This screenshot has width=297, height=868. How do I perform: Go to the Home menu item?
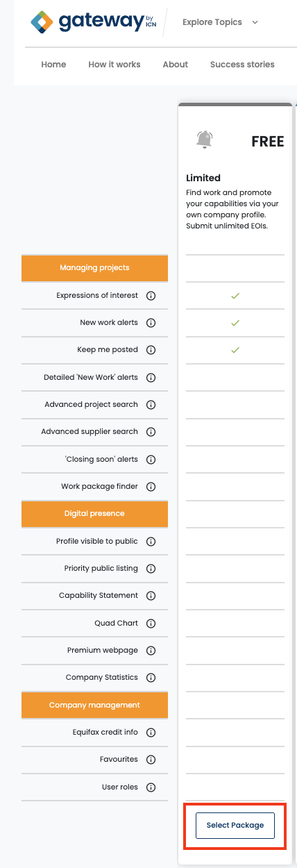(53, 65)
